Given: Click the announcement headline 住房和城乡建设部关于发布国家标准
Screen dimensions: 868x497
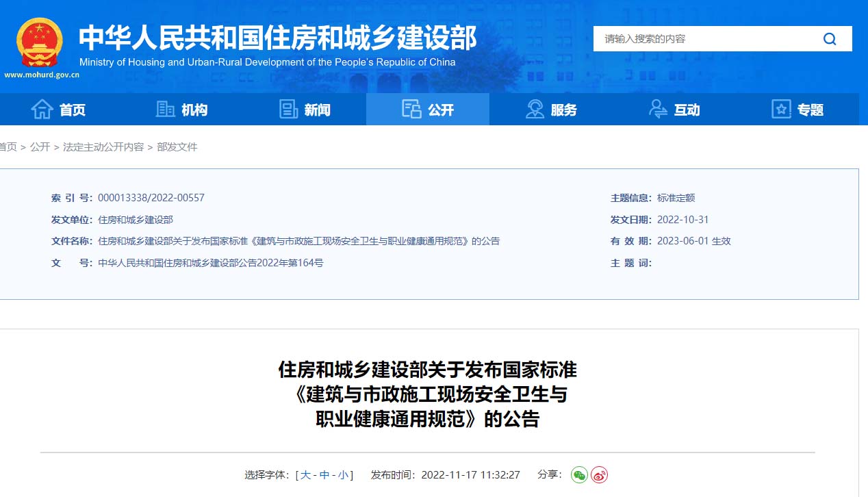Looking at the screenshot, I should click(428, 370).
